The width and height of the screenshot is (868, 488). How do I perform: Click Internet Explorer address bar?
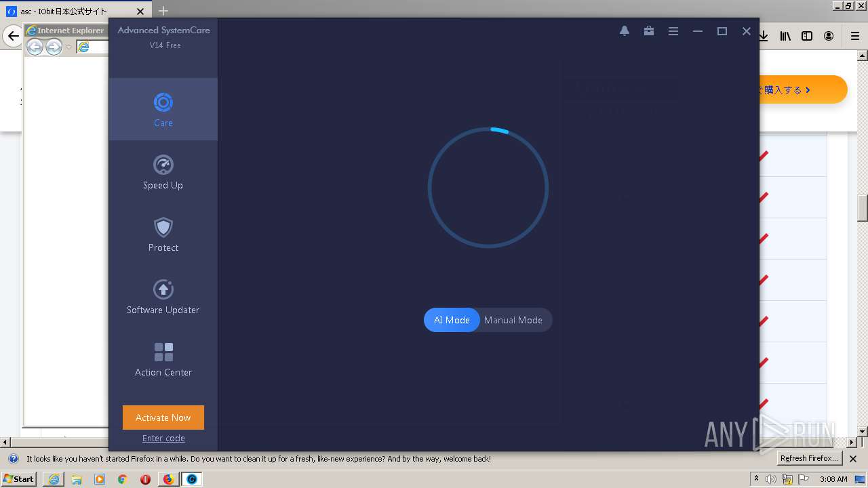[x=92, y=47]
